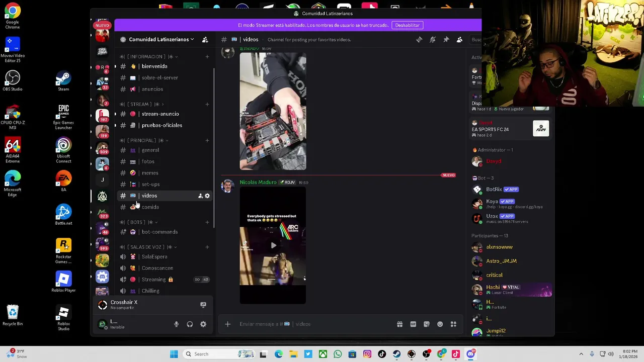
Task: Join the Streaming voice channel
Action: point(165,280)
